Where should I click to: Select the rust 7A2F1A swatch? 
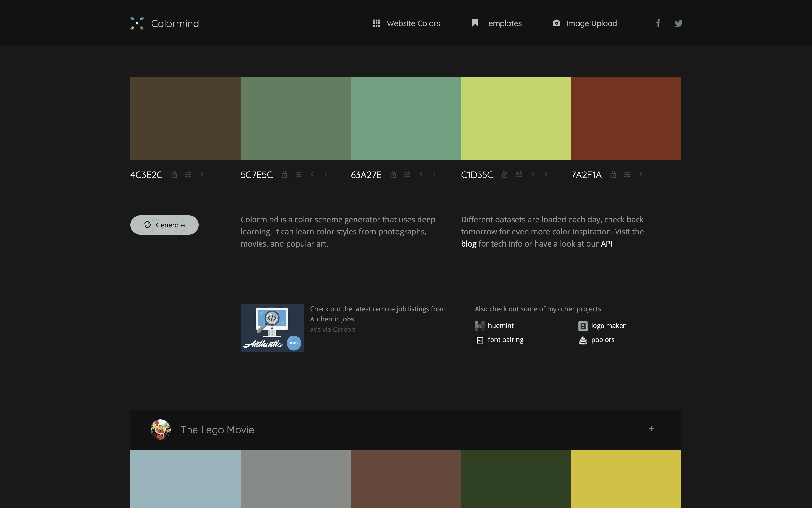tap(626, 119)
